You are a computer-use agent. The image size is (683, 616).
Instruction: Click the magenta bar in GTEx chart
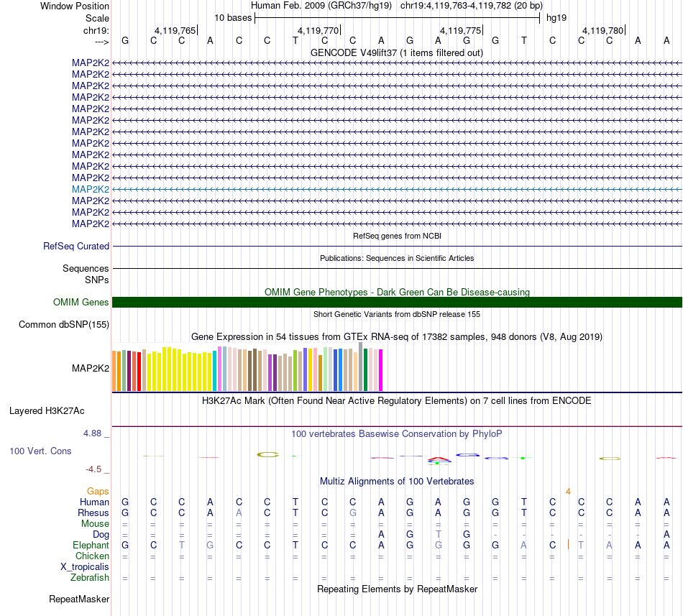[381, 370]
